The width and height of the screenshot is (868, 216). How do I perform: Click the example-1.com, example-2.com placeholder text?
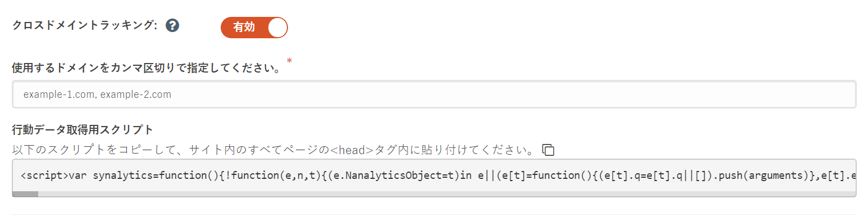coord(97,94)
